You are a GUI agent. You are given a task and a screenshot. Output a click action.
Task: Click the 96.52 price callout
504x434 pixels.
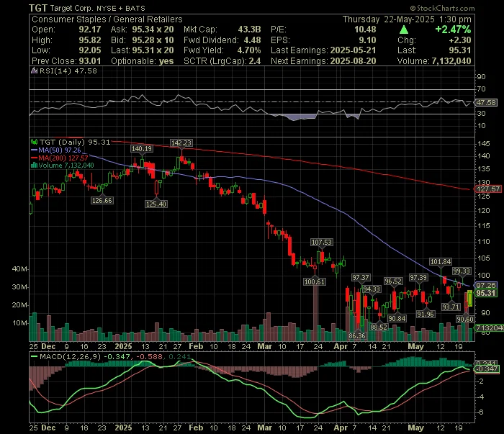(x=393, y=281)
